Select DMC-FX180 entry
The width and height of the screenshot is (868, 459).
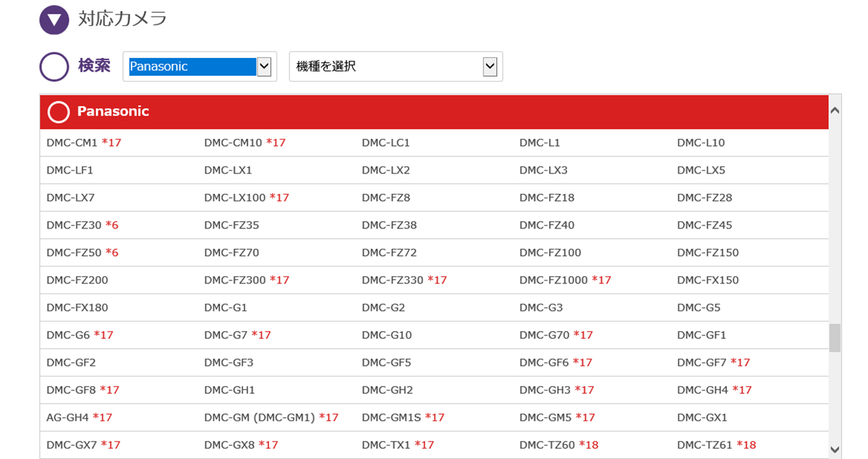click(x=77, y=308)
